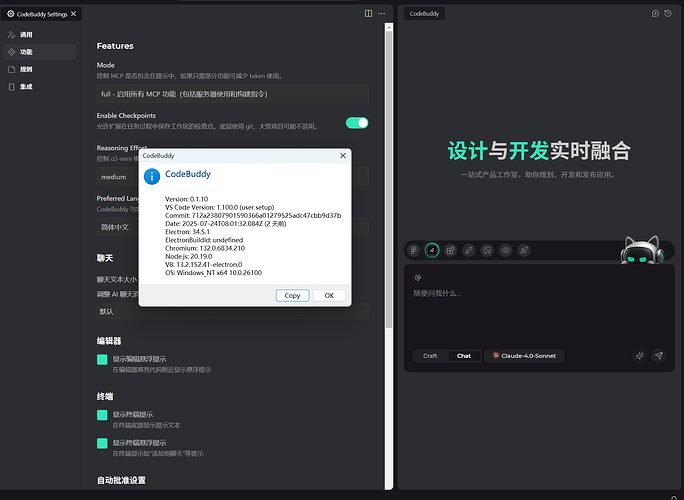Click the Features heading
The image size is (684, 500).
tap(115, 46)
